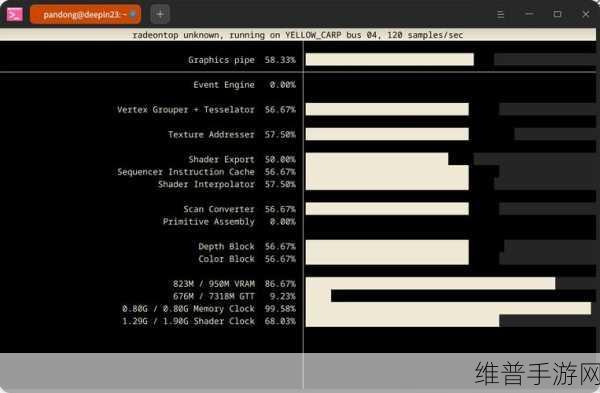This screenshot has width=600, height=393.
Task: Click Sequencer Instruction Cache label
Action: point(186,172)
